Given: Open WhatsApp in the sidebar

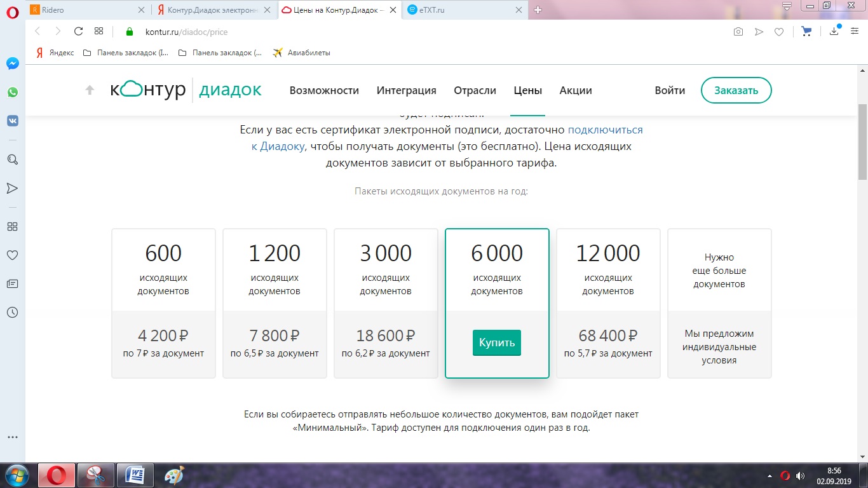Looking at the screenshot, I should click(x=12, y=92).
